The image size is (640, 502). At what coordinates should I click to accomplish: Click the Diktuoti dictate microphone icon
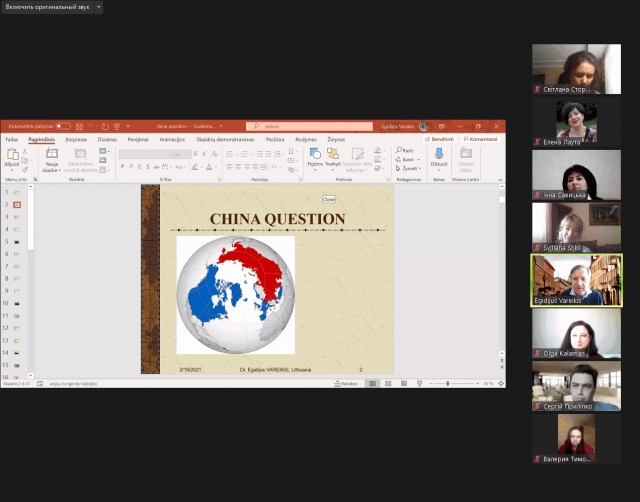tap(439, 155)
